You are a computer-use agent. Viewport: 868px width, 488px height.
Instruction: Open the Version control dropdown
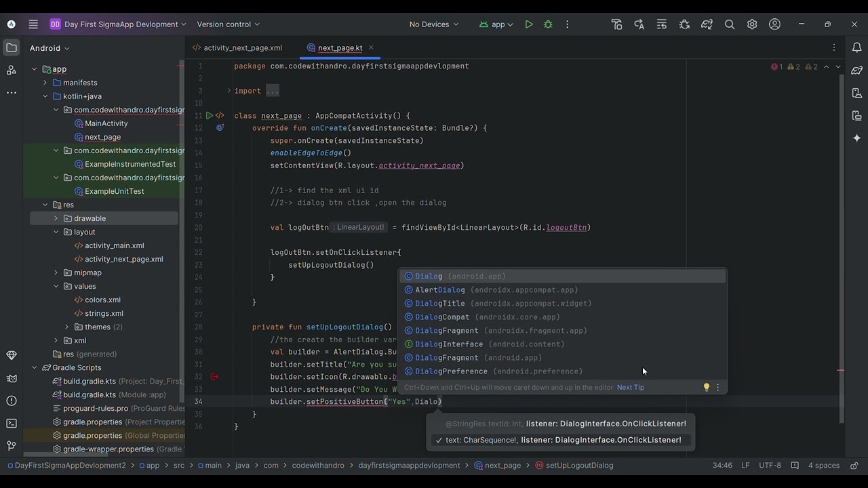point(228,24)
